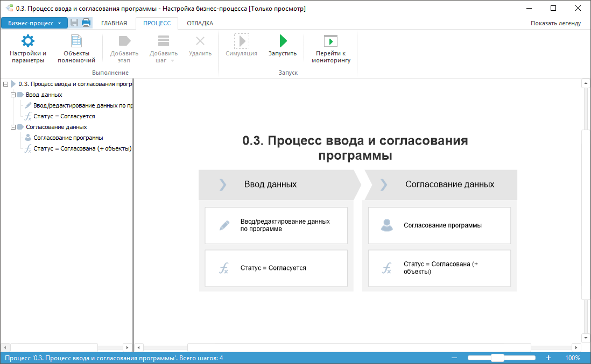Click the zoom slider handle
The height and width of the screenshot is (364, 591).
coord(497,358)
